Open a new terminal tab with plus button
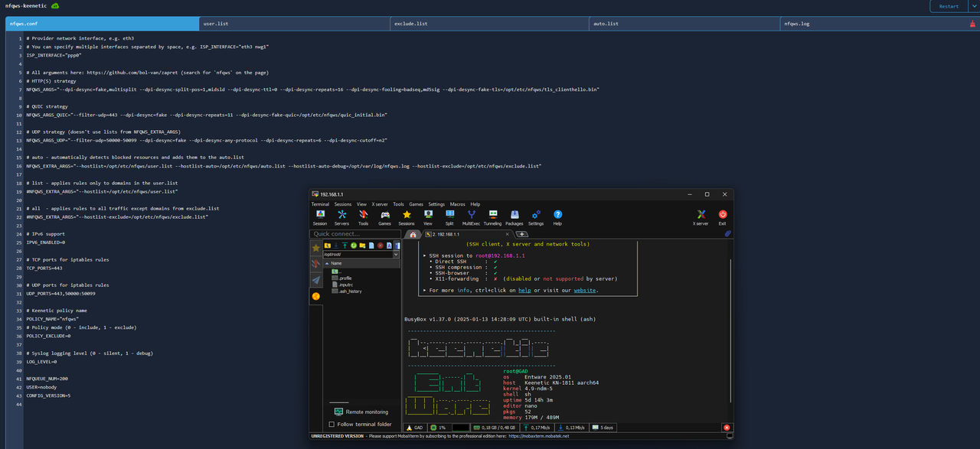Viewport: 980px width, 449px height. [x=521, y=234]
